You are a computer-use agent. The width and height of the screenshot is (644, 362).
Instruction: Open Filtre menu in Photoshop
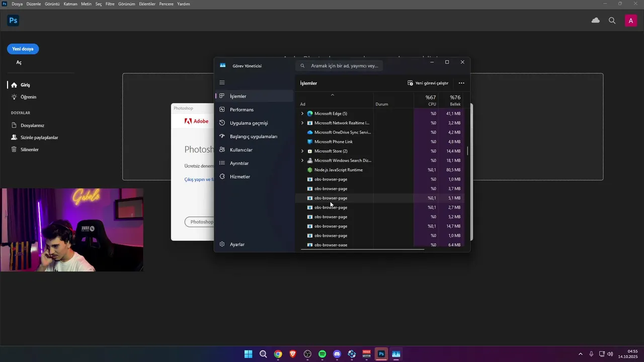click(x=110, y=4)
